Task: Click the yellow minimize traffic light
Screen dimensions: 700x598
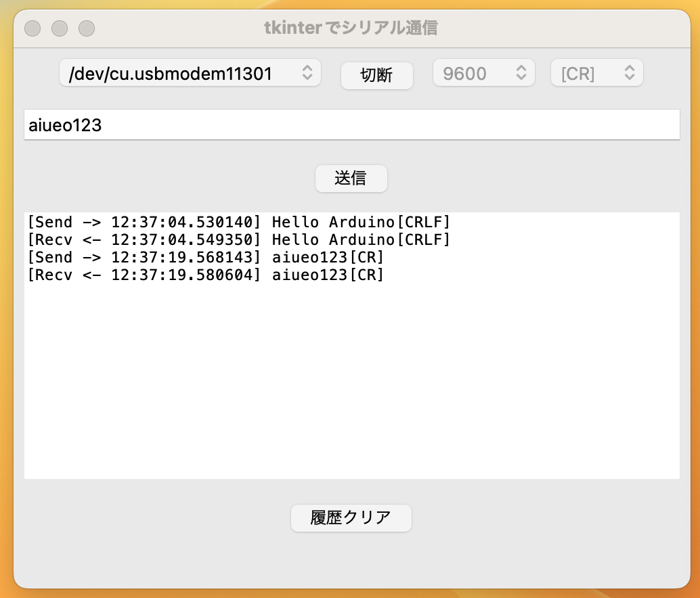Action: click(60, 28)
